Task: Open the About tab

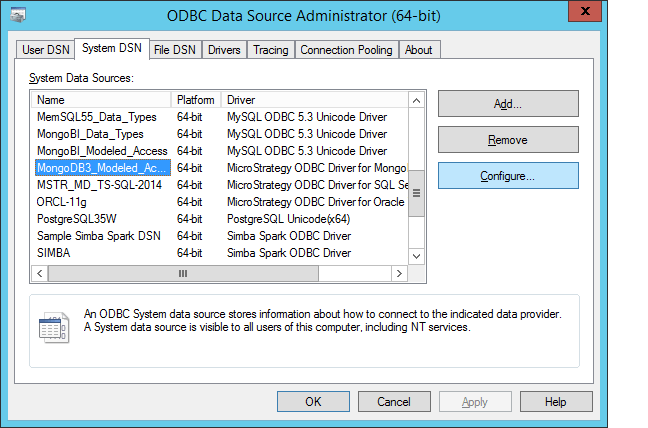Action: click(419, 50)
